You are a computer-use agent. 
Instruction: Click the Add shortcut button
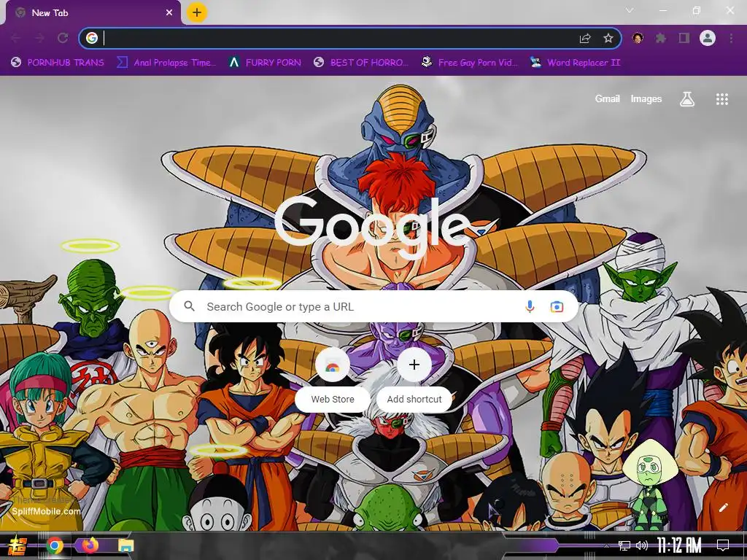[414, 379]
